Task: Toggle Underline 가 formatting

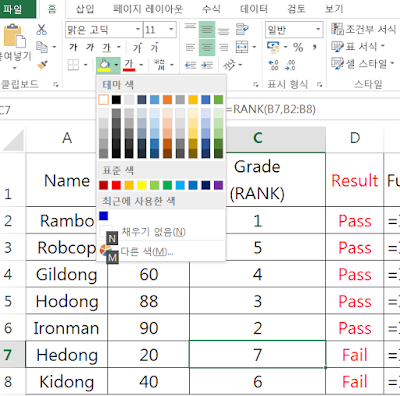Action: click(x=106, y=48)
